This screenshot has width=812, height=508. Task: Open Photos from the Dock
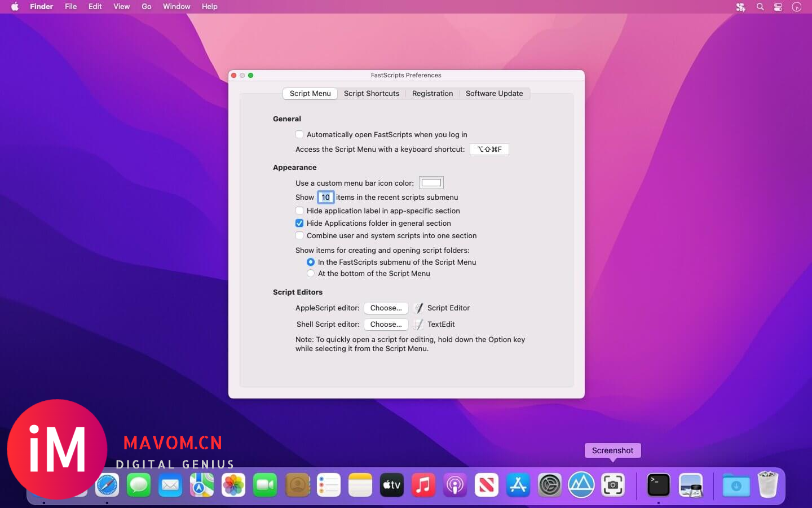(x=233, y=485)
